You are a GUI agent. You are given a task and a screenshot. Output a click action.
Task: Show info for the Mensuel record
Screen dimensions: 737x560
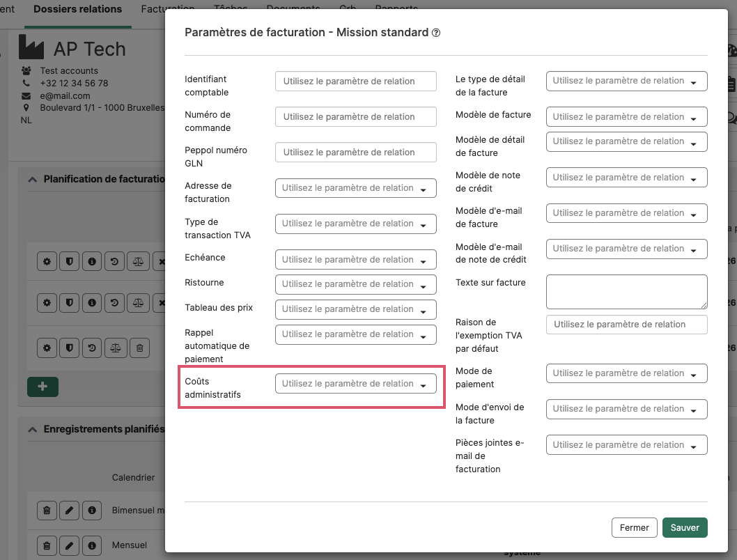pyautogui.click(x=92, y=545)
